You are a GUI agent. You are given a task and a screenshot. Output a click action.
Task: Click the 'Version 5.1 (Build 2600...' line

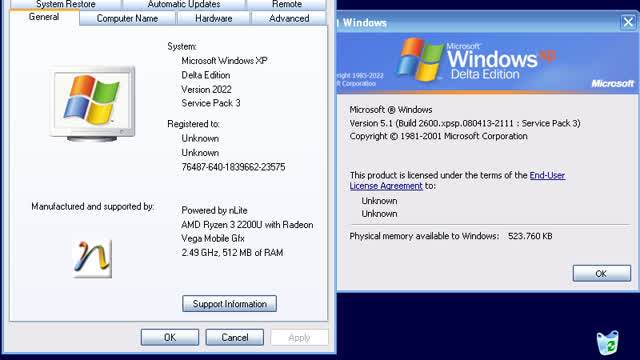coord(465,123)
